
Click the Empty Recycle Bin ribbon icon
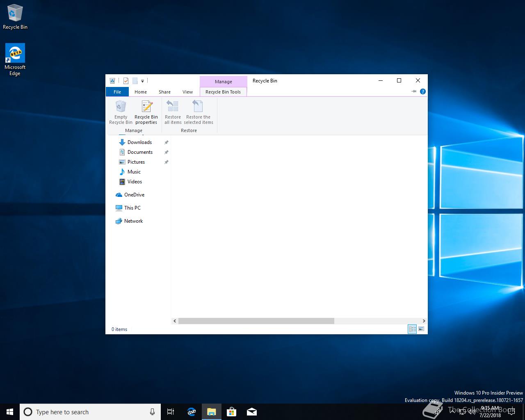121,112
